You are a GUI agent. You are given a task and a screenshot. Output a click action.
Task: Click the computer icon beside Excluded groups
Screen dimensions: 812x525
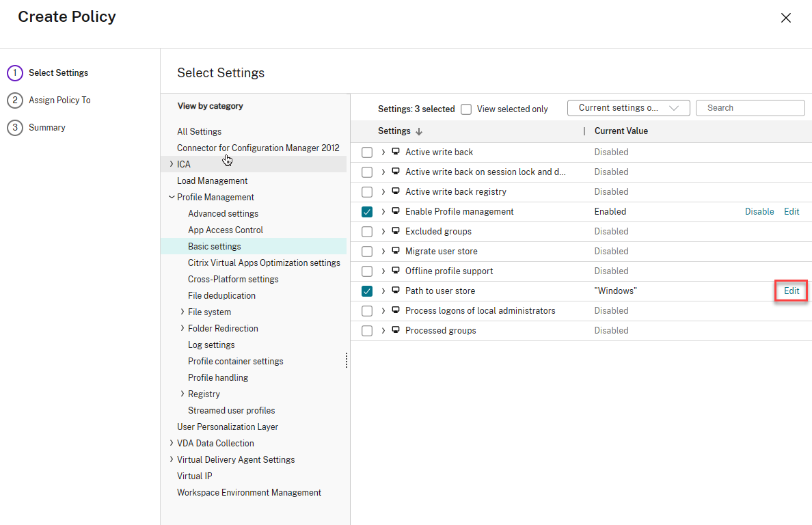[x=396, y=231]
